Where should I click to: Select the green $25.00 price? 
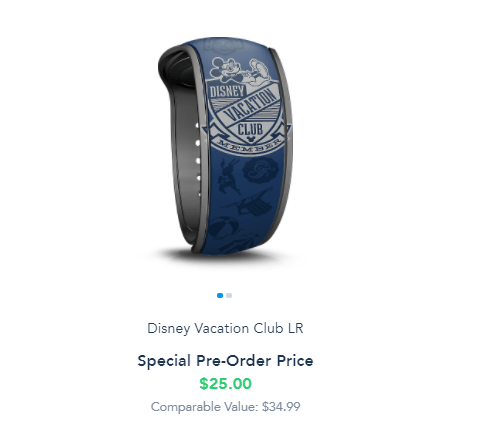225,383
